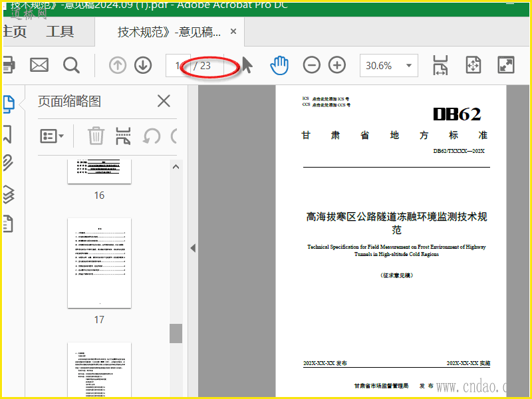Select page 16 thumbnail

(x=99, y=172)
